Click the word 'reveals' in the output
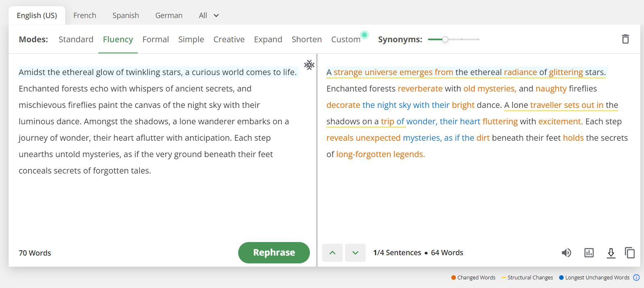Viewport: 644px width, 288px height. point(340,138)
